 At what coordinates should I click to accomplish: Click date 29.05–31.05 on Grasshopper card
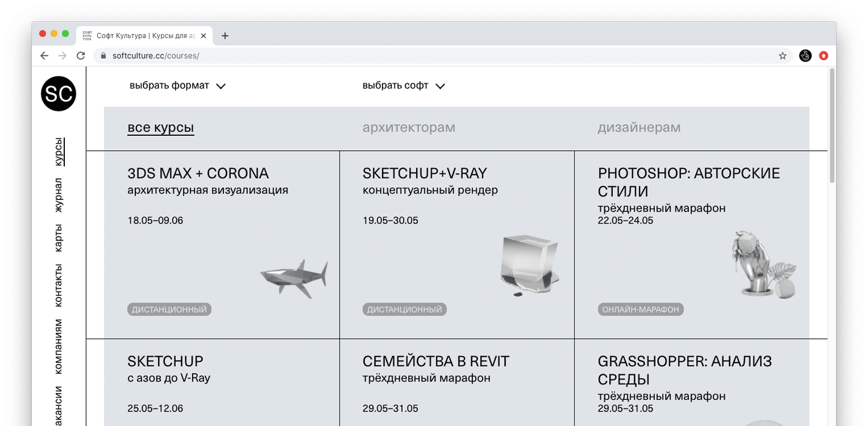[626, 408]
